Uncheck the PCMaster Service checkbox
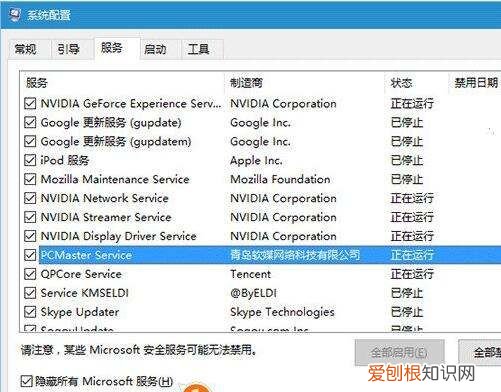The width and height of the screenshot is (501, 392). tap(30, 255)
